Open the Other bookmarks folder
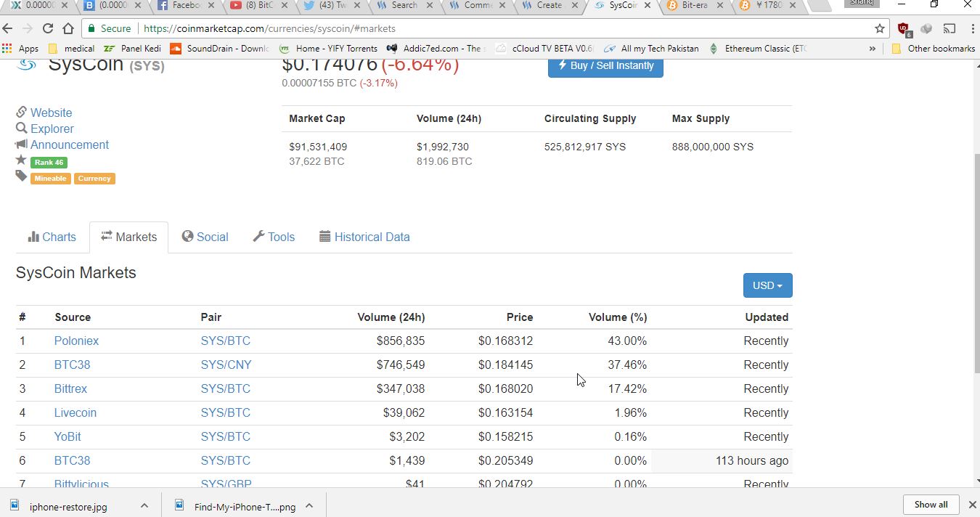Viewport: 980px width, 517px height. 934,49
